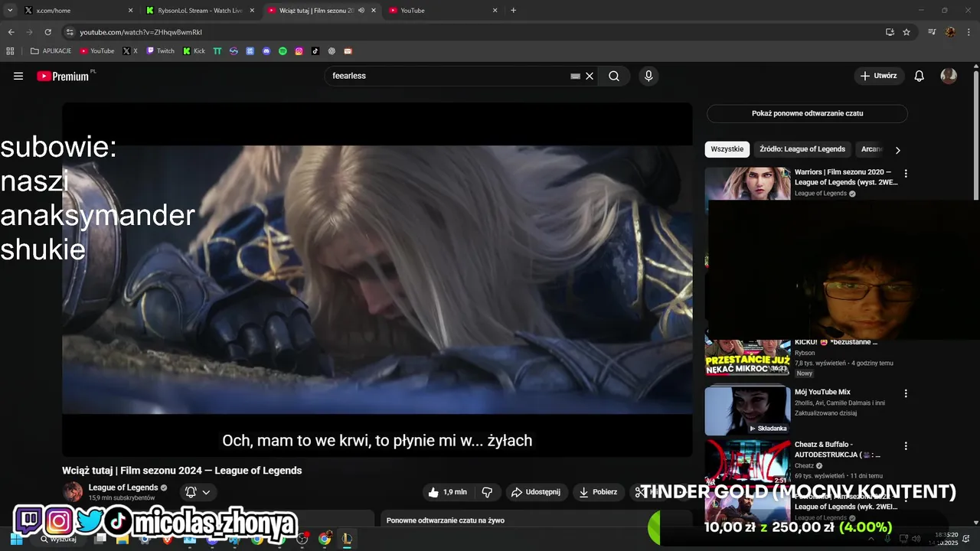Open Warriors Film sezonu 2020 thumbnail
This screenshot has height=551, width=980.
[747, 184]
